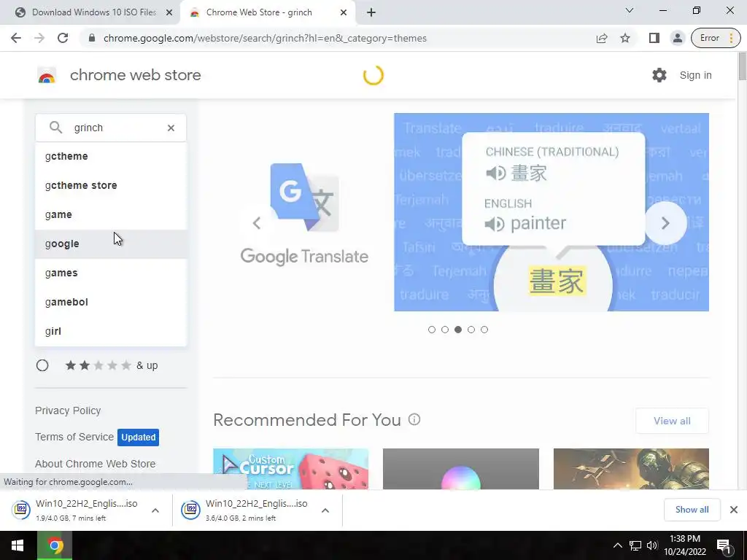This screenshot has height=560, width=747.
Task: Go back to the previous page
Action: pos(16,38)
